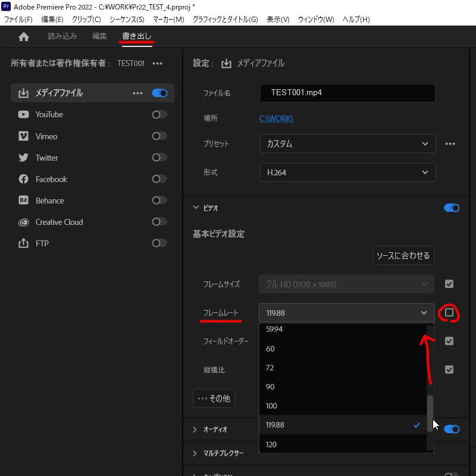Open the ヘルプ(H) menu

pyautogui.click(x=356, y=20)
